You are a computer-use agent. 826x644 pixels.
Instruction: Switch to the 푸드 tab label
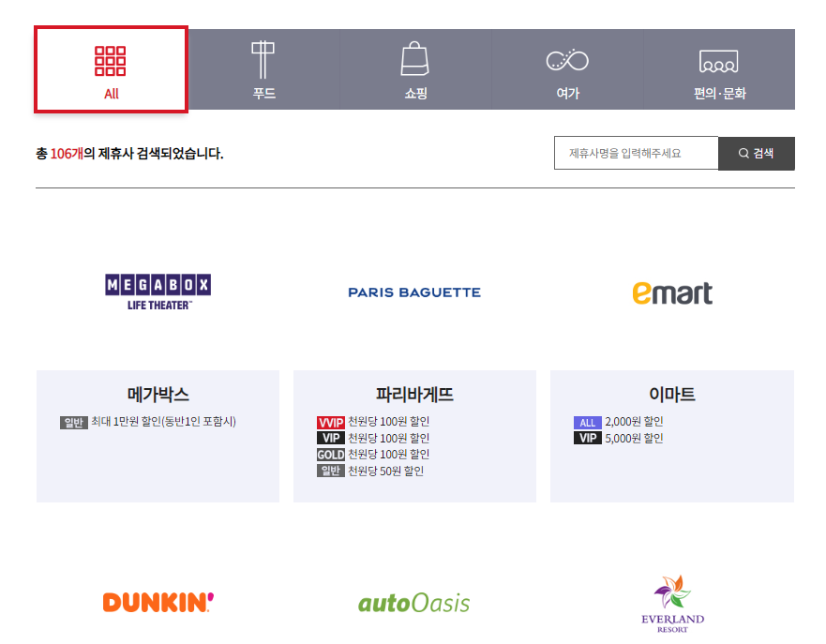(263, 93)
